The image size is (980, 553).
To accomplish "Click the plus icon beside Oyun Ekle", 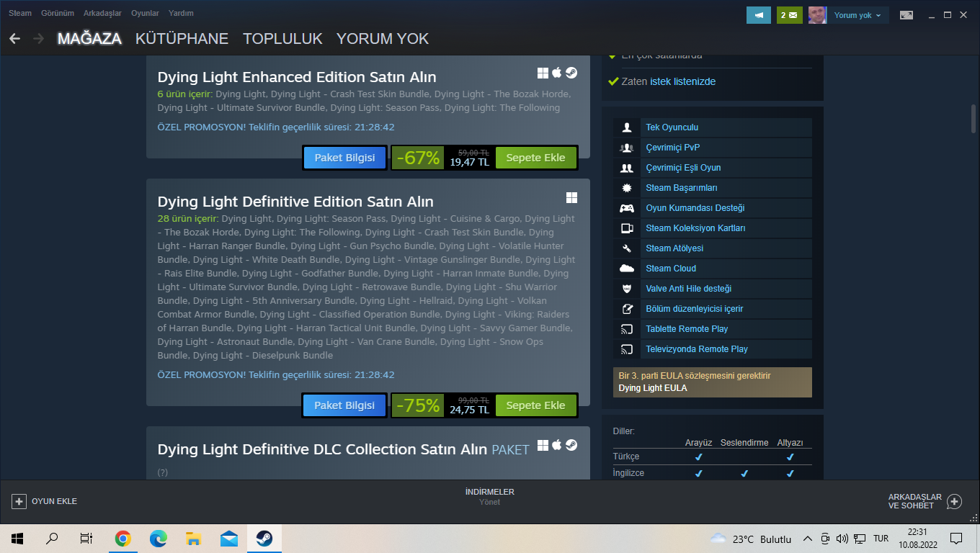I will tap(19, 501).
